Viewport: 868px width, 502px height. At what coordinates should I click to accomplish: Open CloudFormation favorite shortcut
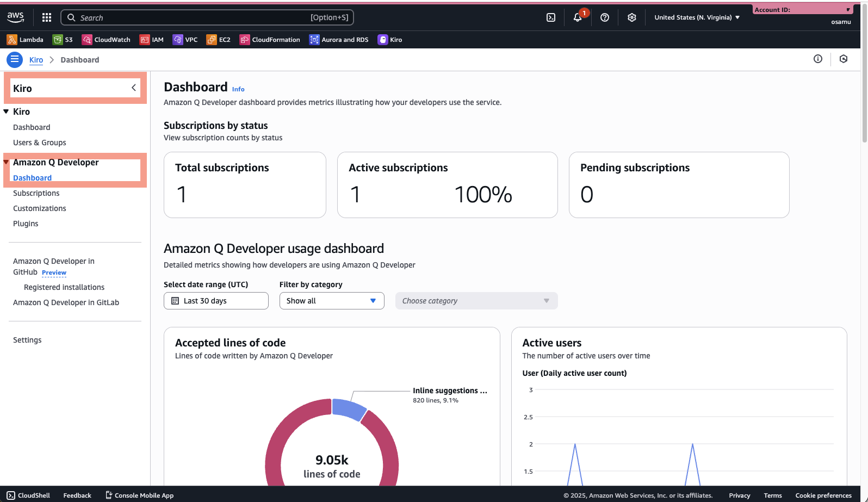pos(270,40)
